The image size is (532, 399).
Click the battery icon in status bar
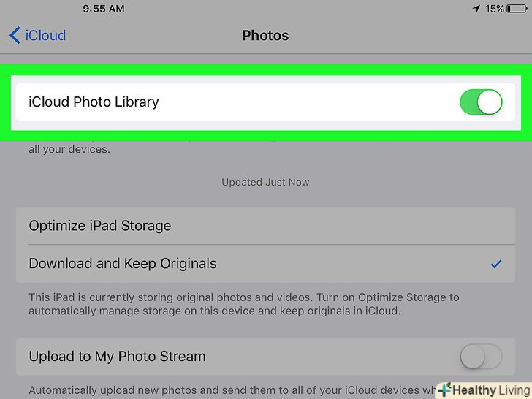click(x=517, y=9)
